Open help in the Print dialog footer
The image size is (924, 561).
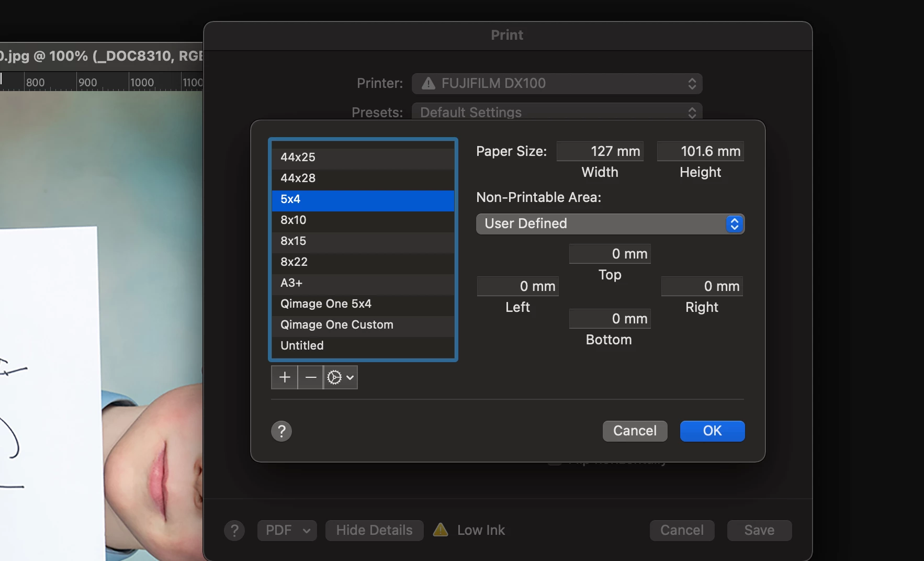coord(234,531)
